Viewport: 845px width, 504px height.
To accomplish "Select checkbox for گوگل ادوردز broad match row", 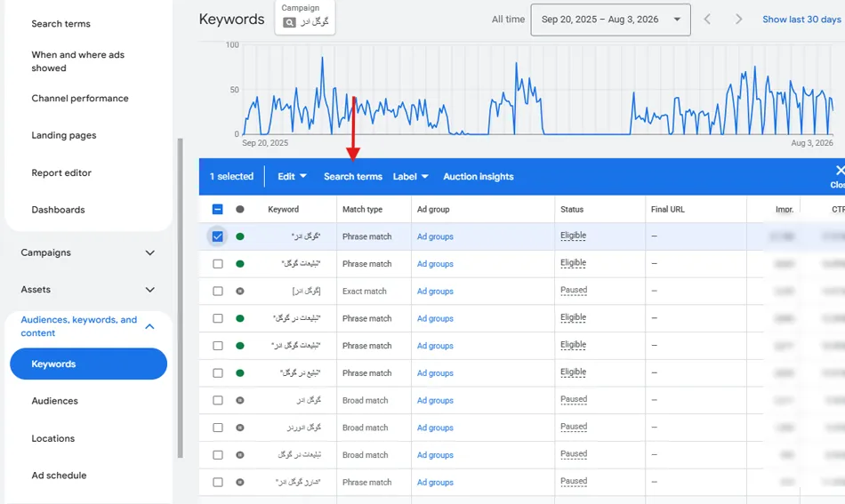I will [x=217, y=428].
